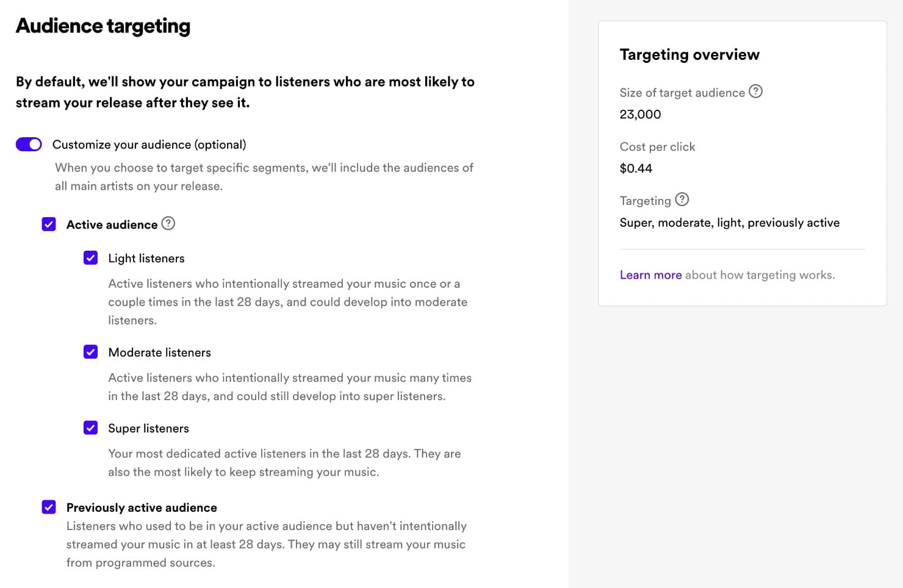903x588 pixels.
Task: Uncheck the Light listeners checkbox
Action: 90,258
